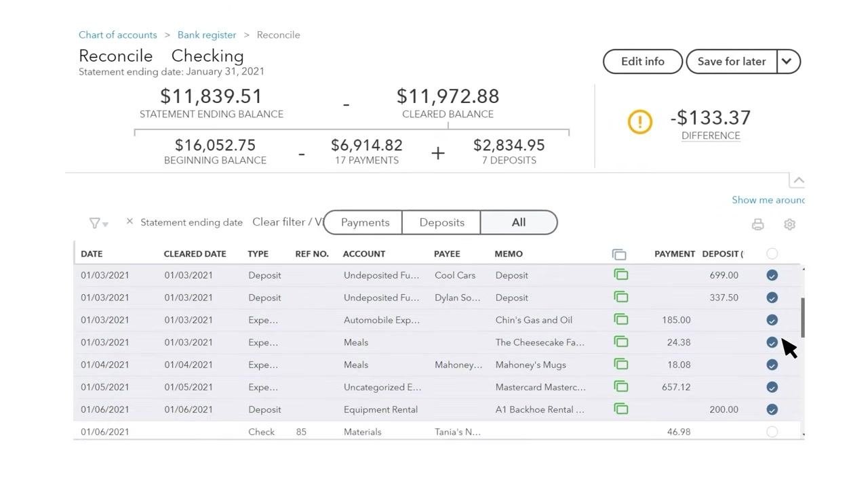868x488 pixels.
Task: Uncheck cleared mark for 200.00 deposit
Action: 772,409
